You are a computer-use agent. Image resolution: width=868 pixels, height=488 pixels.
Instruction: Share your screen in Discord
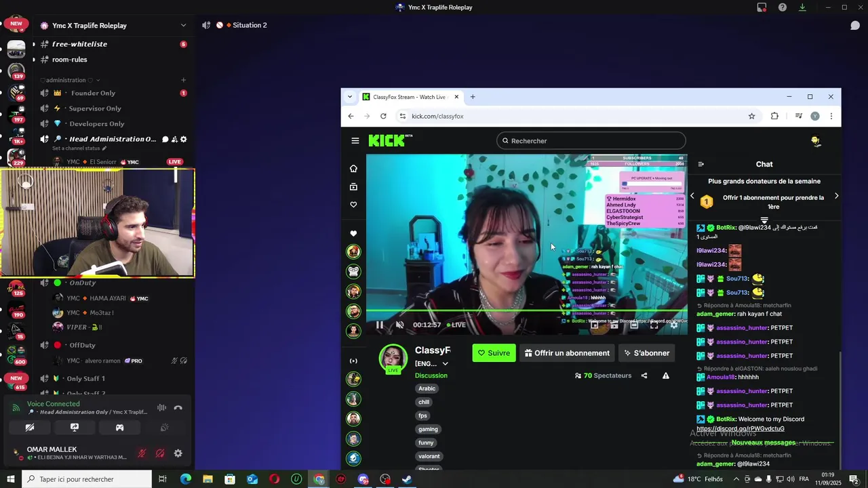(75, 428)
